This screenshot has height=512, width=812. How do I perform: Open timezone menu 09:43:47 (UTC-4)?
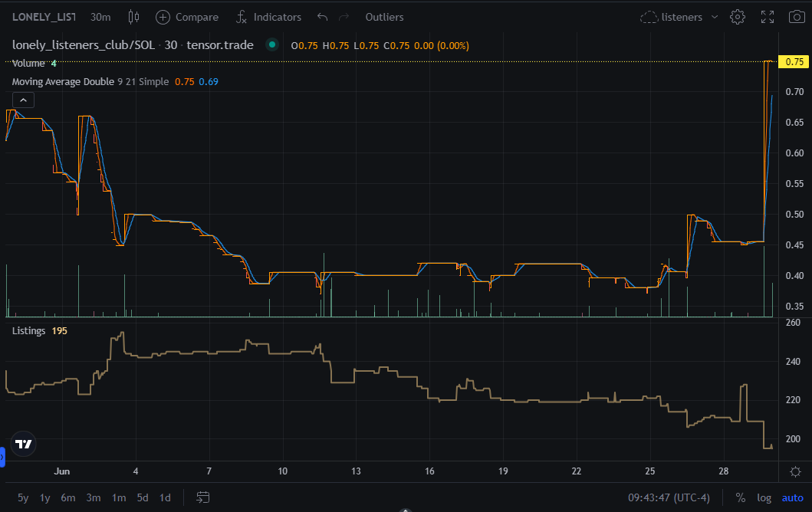[x=669, y=497]
